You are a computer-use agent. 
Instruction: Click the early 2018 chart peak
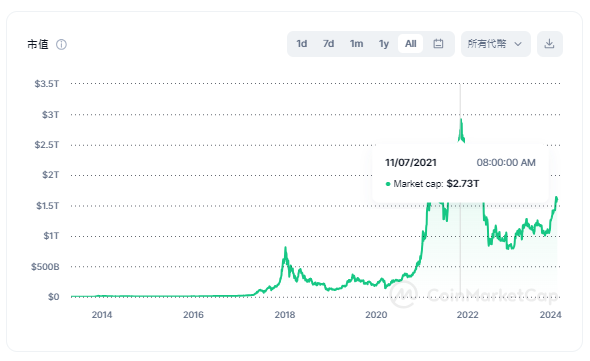[286, 248]
